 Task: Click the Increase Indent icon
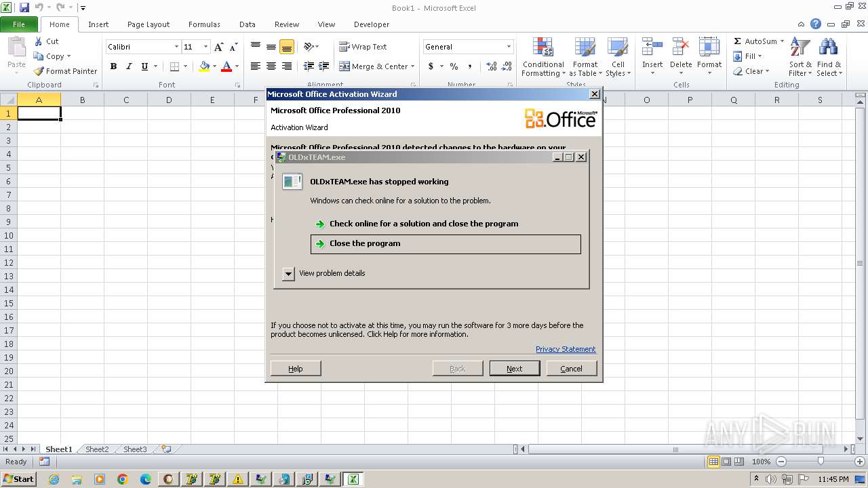(324, 66)
